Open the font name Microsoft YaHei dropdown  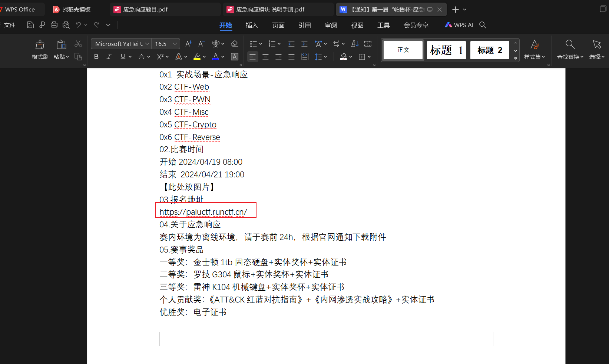pos(147,44)
